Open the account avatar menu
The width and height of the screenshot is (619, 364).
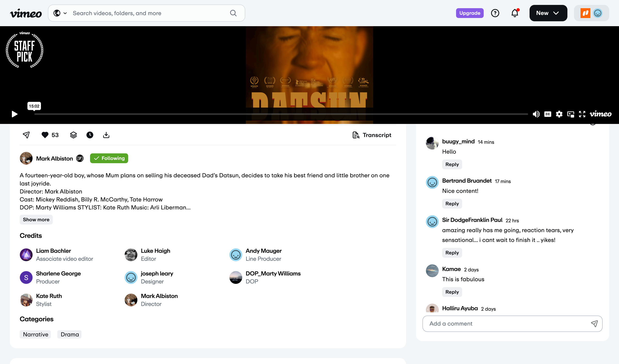[x=591, y=13]
